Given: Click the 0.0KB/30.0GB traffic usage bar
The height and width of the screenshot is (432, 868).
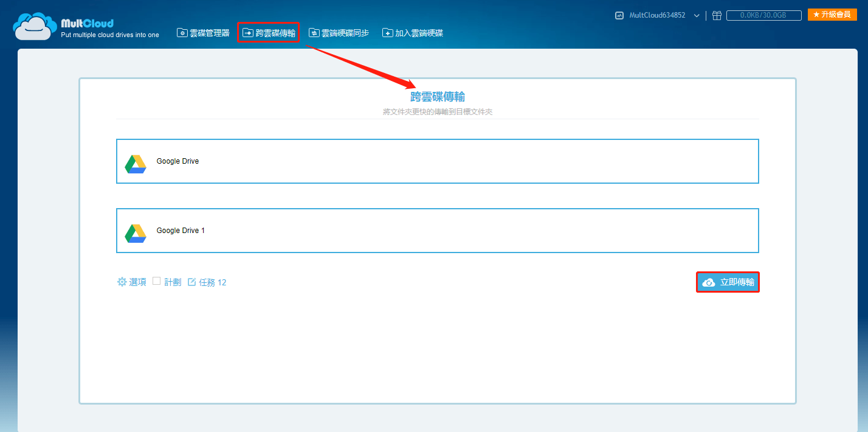Looking at the screenshot, I should point(764,15).
